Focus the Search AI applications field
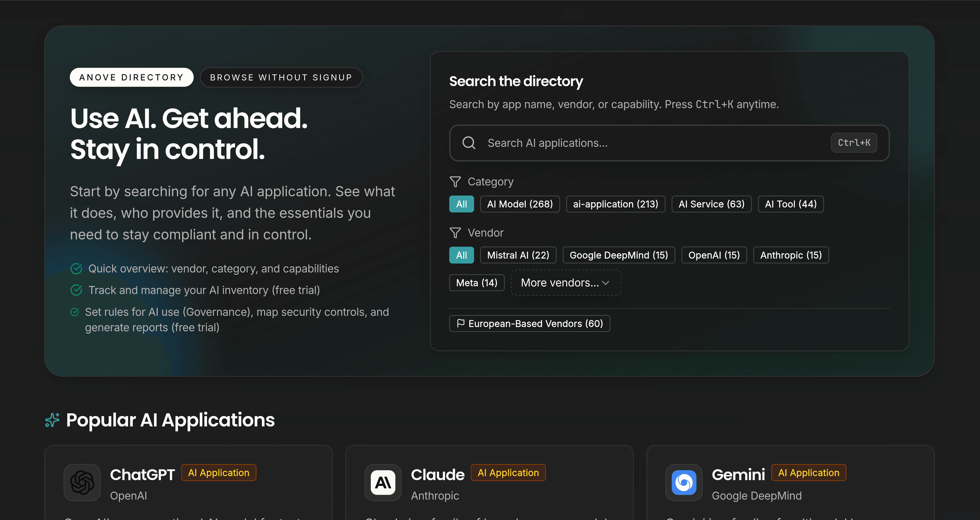 pos(647,143)
